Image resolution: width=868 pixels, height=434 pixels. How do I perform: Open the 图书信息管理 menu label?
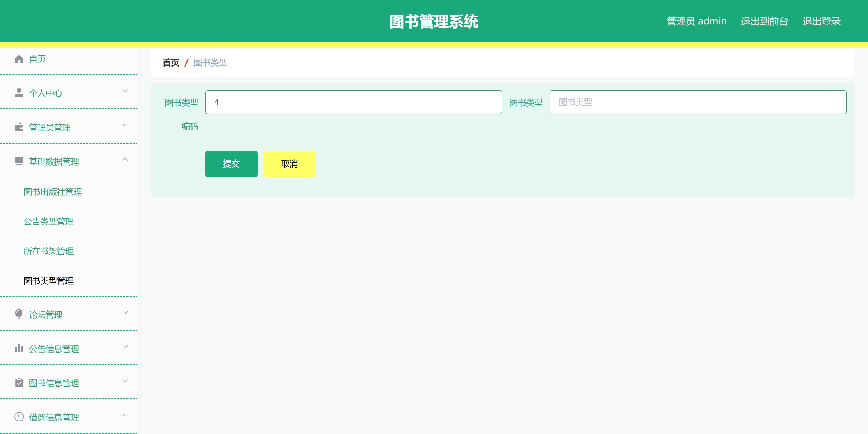tap(54, 383)
